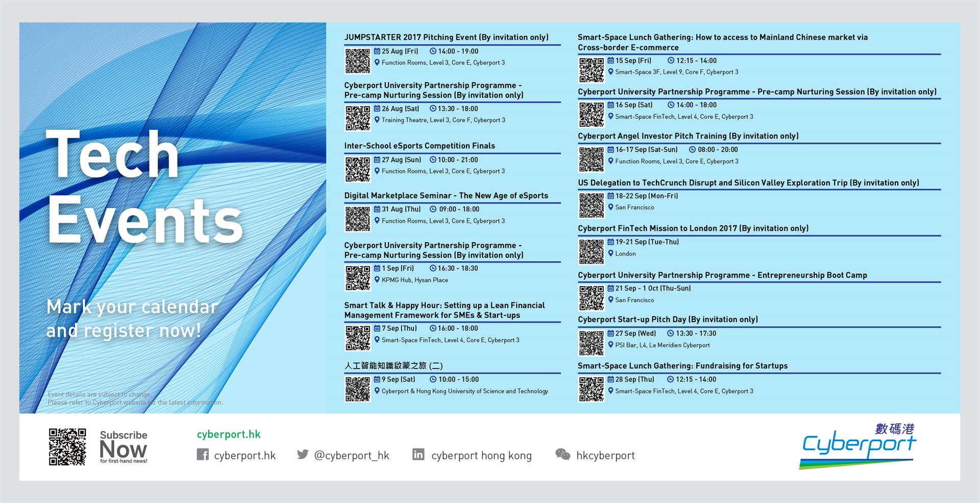This screenshot has height=503, width=980.
Task: Click location pin beside KPMG Hub, Hysan Place
Action: pos(377,280)
